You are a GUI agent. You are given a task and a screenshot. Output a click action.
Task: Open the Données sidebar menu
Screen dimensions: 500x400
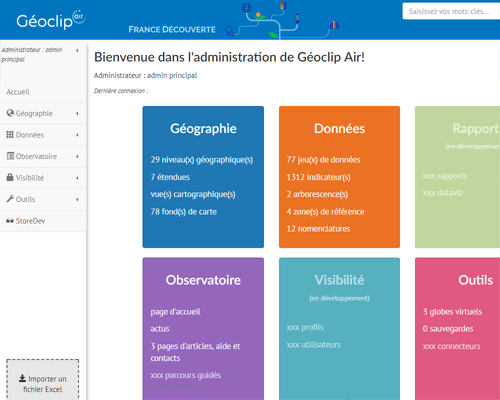43,135
